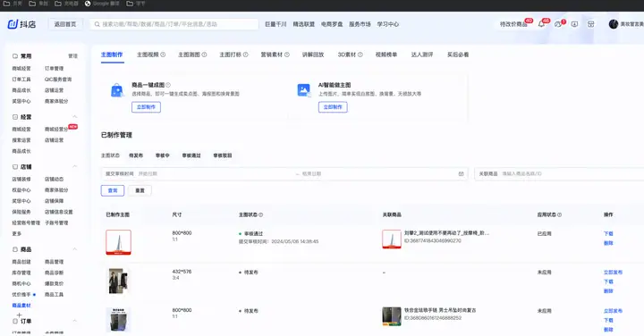This screenshot has width=644, height=336.
Task: Open the 432*576 row image thumbnail
Action: (118, 281)
